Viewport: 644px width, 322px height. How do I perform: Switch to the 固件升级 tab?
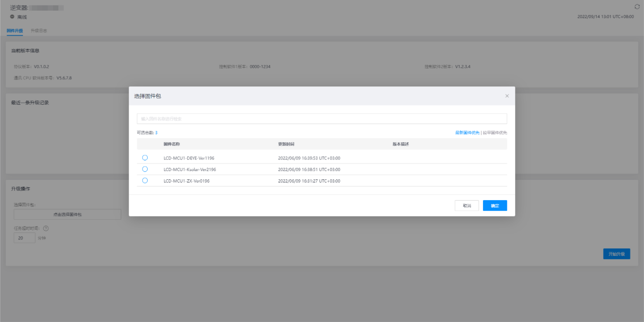coord(15,31)
